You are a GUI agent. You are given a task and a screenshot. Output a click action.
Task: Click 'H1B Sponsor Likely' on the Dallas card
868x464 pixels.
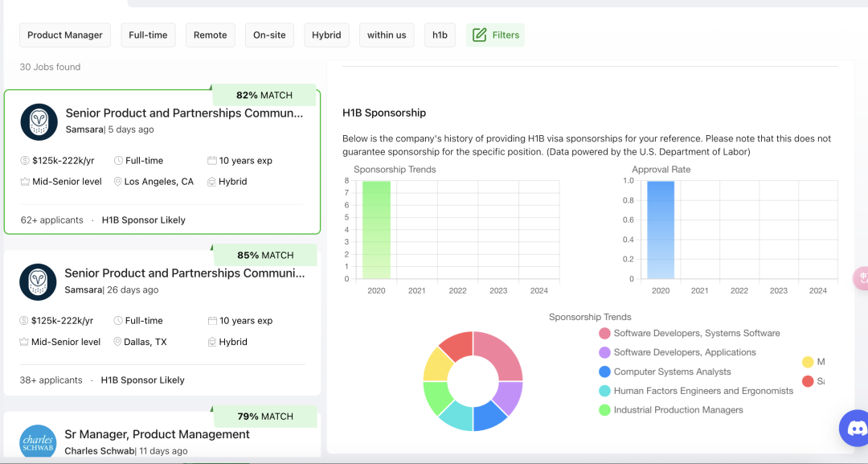(142, 380)
